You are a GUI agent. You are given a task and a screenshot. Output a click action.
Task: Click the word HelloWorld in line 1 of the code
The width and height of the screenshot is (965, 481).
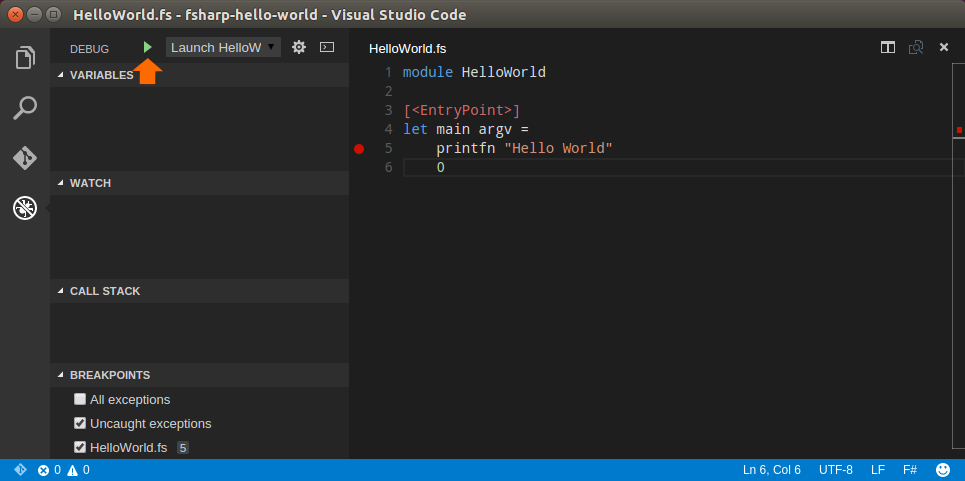[x=503, y=73]
